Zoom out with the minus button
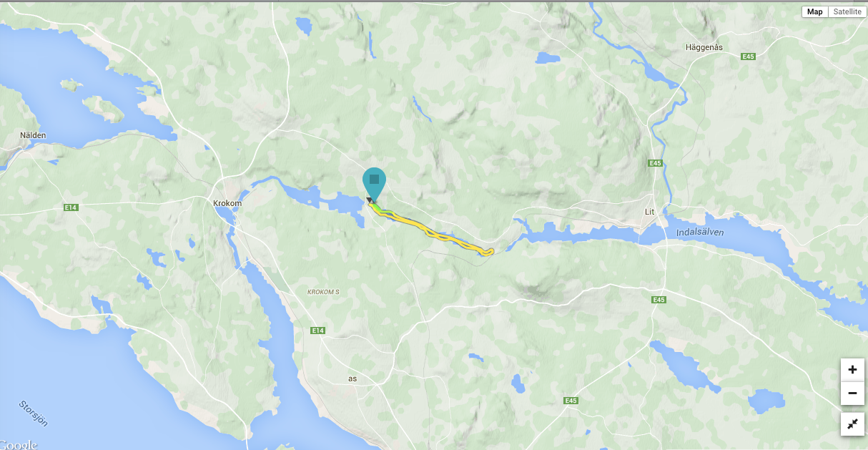The height and width of the screenshot is (450, 868). point(852,393)
